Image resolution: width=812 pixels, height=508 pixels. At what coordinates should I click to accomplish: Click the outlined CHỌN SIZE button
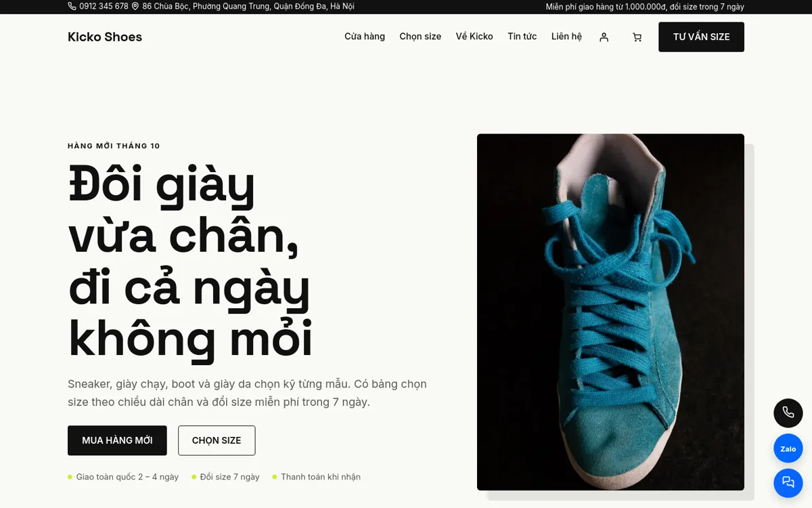point(217,440)
